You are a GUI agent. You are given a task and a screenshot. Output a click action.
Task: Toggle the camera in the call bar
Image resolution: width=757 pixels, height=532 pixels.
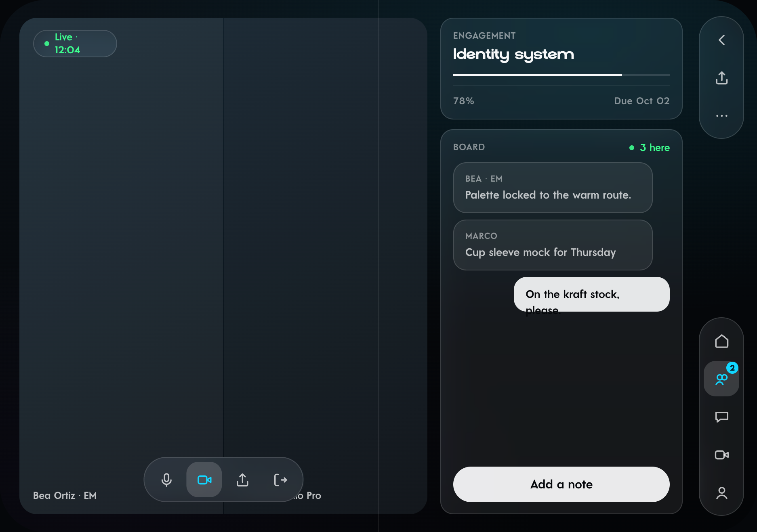[204, 480]
